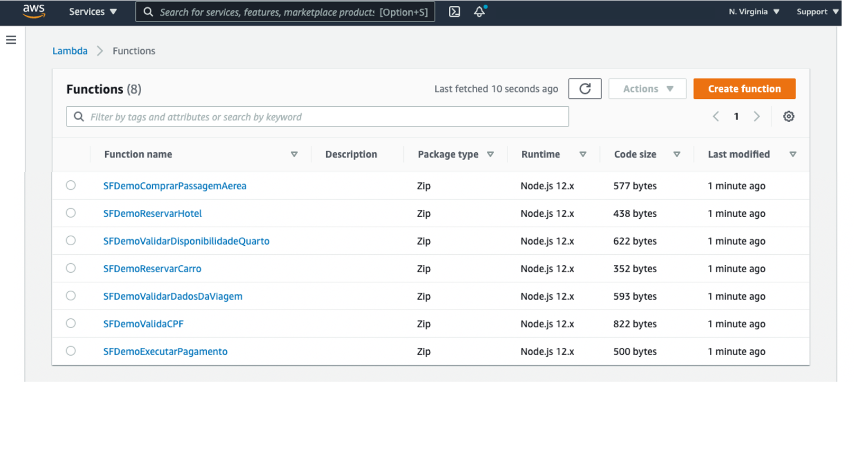The width and height of the screenshot is (868, 463).
Task: Click the '352 bytes' code size cell
Action: click(x=635, y=268)
